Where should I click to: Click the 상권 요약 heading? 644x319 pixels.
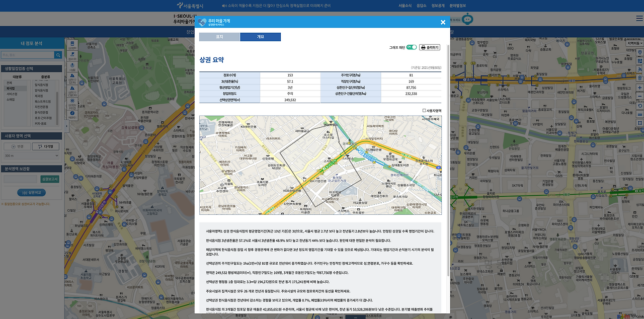tap(212, 59)
